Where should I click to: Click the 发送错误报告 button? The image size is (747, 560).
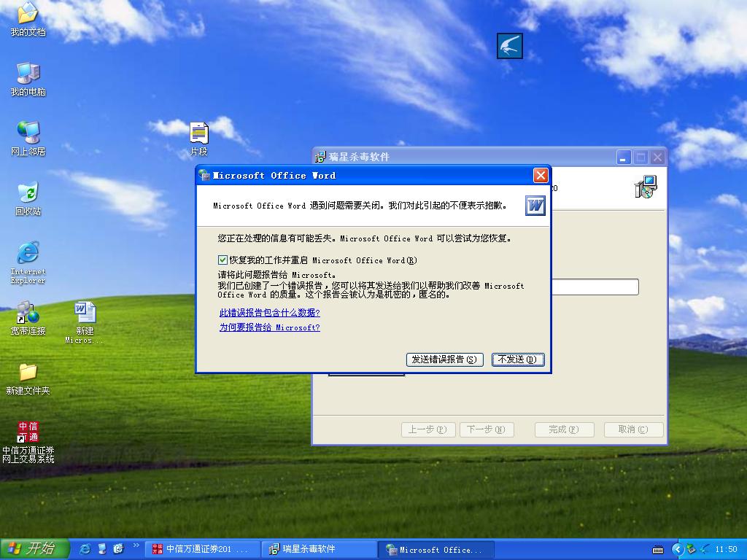445,359
